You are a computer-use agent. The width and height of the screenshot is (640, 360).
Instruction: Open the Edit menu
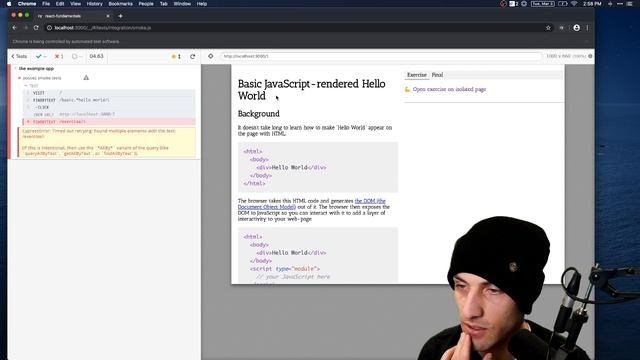[60, 4]
